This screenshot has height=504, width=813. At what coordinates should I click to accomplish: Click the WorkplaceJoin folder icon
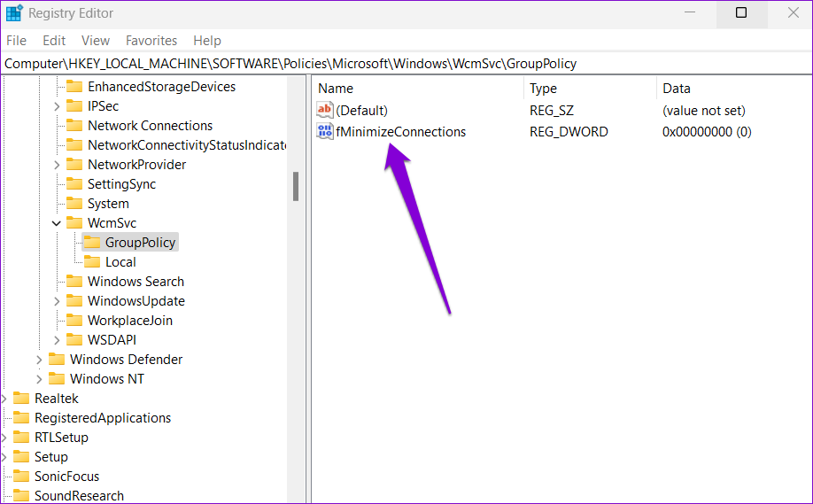pos(74,321)
